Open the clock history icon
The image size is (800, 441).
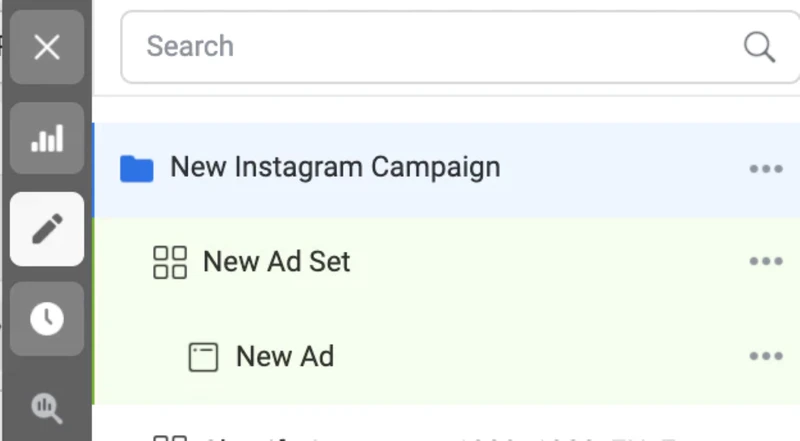click(47, 318)
